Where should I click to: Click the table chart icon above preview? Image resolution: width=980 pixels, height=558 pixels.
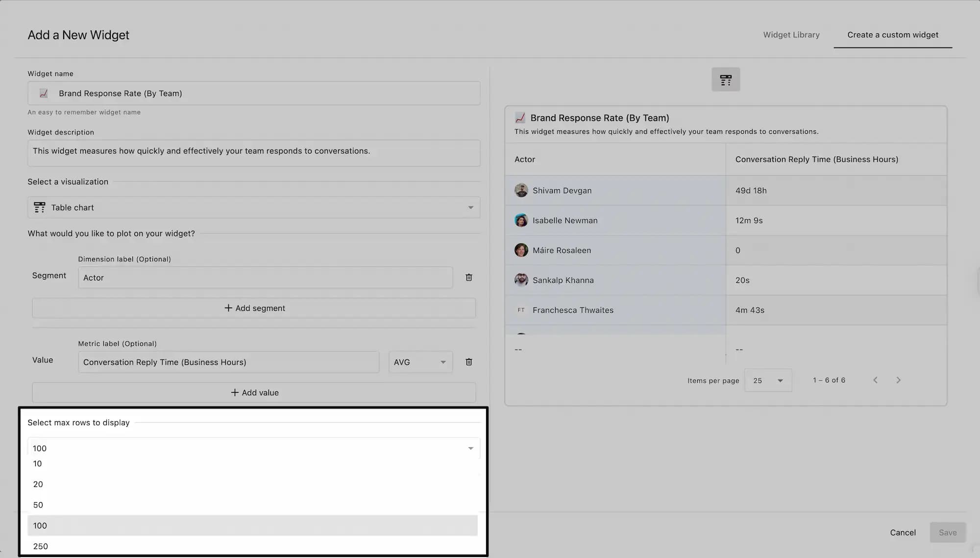point(726,79)
